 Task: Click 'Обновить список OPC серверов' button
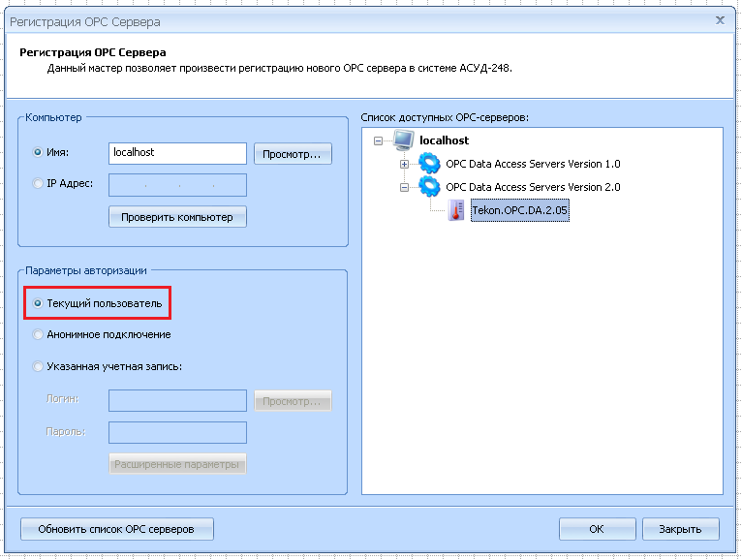(x=116, y=529)
